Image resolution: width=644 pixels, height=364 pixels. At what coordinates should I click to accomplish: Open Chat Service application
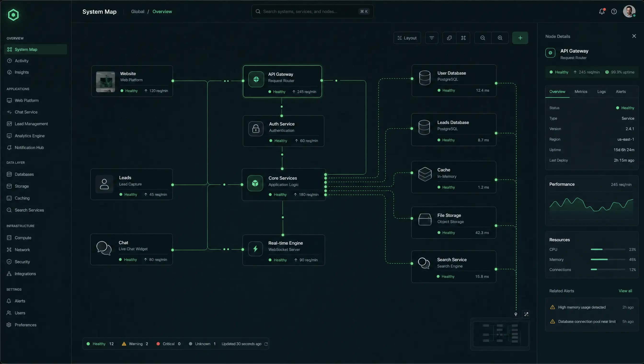(35, 112)
